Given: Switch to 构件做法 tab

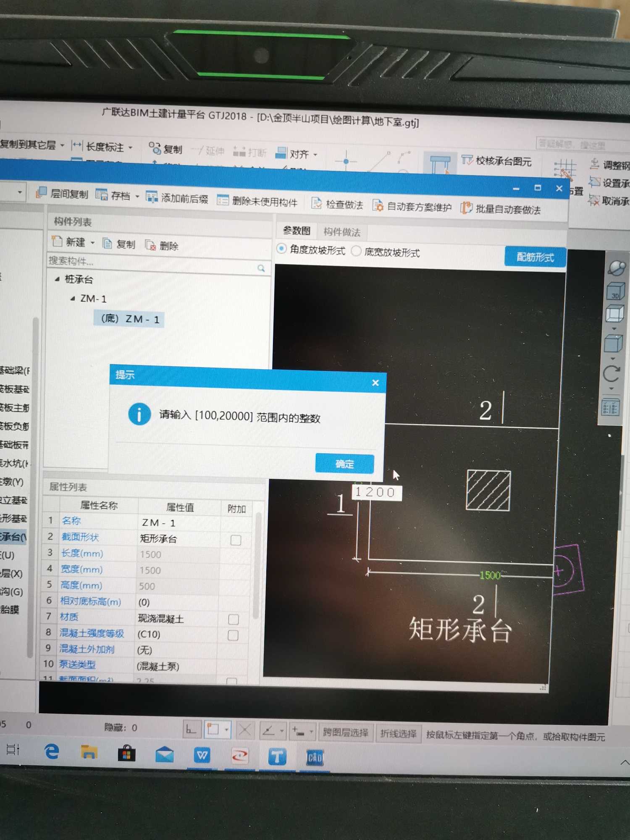Looking at the screenshot, I should click(x=342, y=232).
